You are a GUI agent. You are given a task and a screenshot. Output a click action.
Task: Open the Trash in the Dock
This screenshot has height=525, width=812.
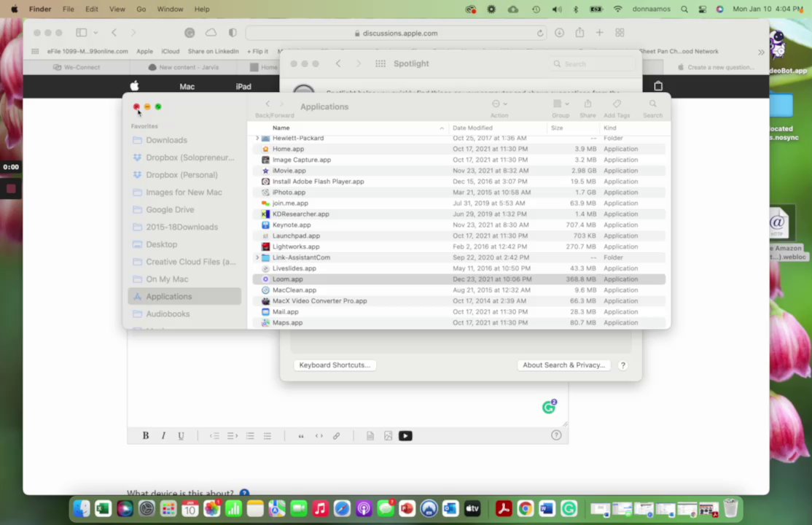[730, 508]
